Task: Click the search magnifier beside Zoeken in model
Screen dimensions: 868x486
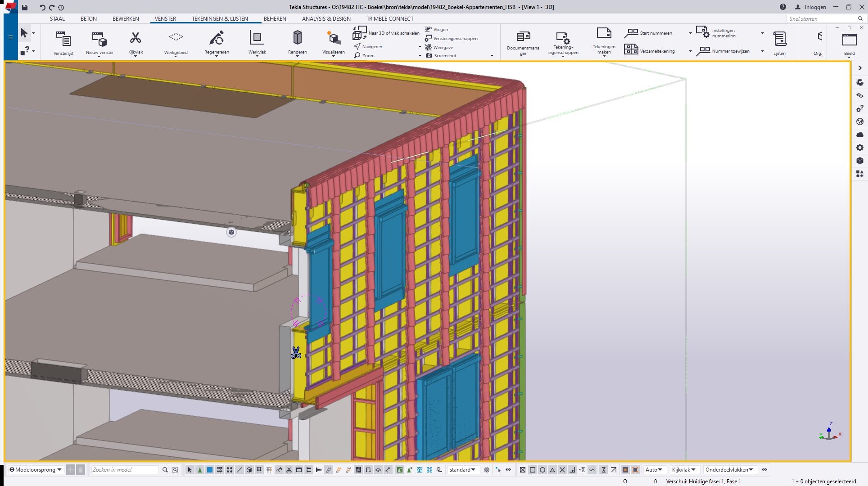Action: [165, 470]
